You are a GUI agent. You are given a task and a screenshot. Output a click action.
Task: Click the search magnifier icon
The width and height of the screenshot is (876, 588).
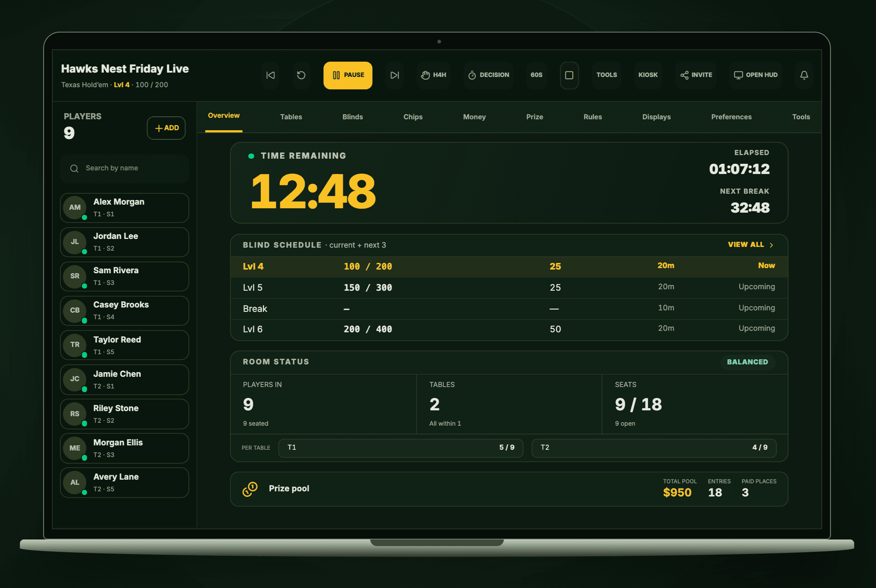coord(74,169)
